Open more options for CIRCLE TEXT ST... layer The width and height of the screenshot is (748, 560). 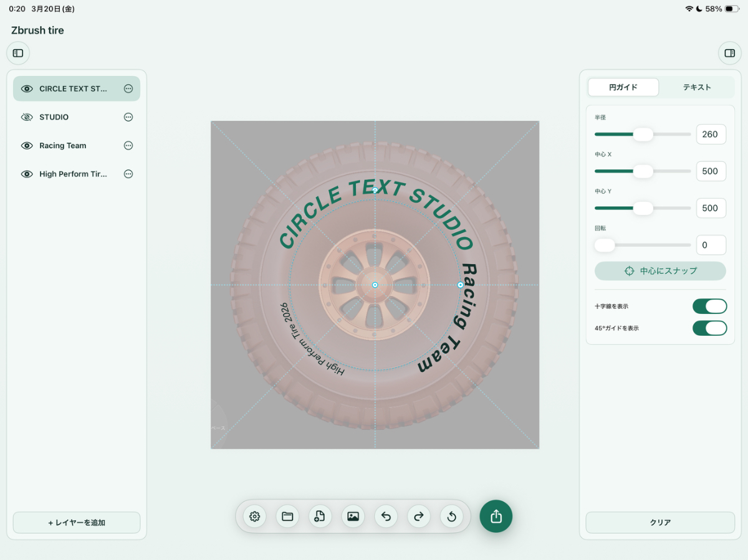128,88
